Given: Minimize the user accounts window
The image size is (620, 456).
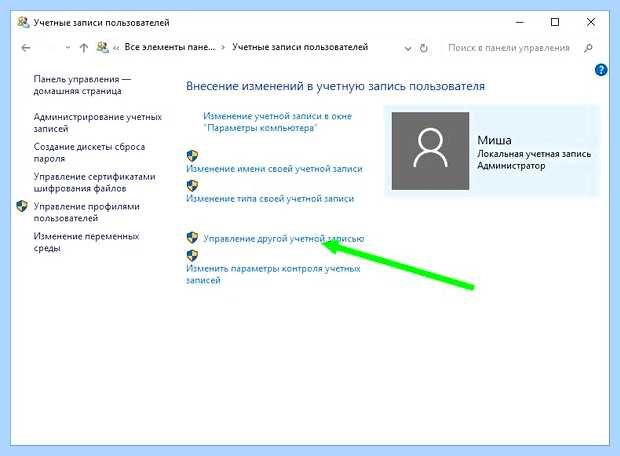Looking at the screenshot, I should click(x=520, y=22).
